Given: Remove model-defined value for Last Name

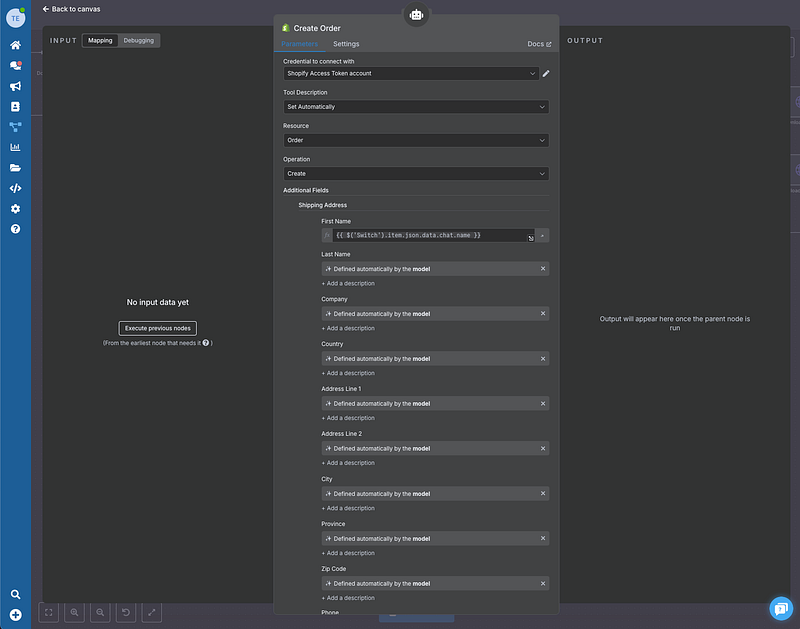Looking at the screenshot, I should 543,268.
